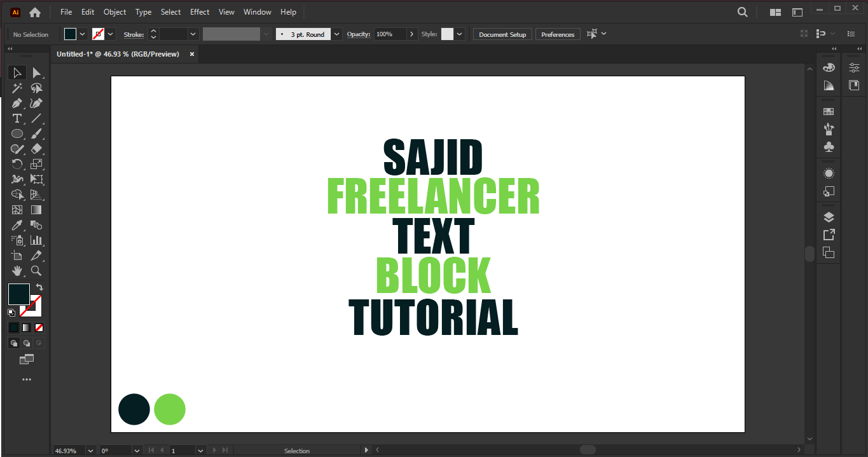This screenshot has height=457, width=868.
Task: Open the graphic Style dropdown
Action: pyautogui.click(x=459, y=34)
